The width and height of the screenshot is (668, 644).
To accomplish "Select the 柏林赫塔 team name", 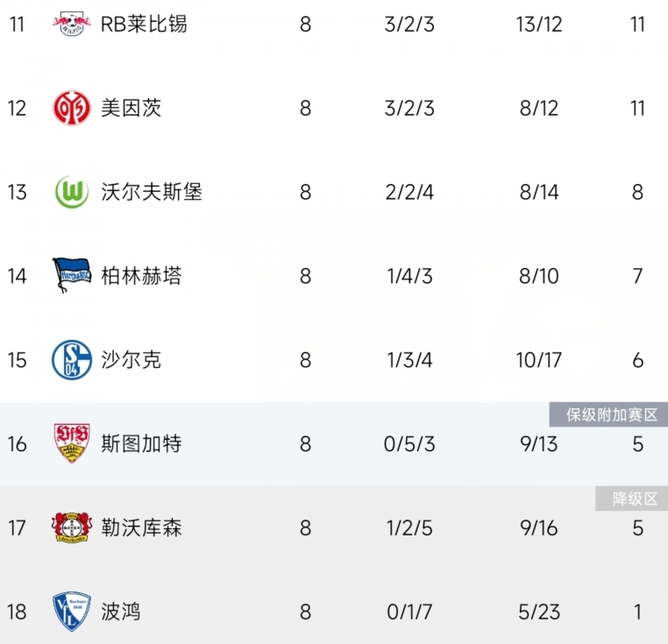I will [141, 276].
